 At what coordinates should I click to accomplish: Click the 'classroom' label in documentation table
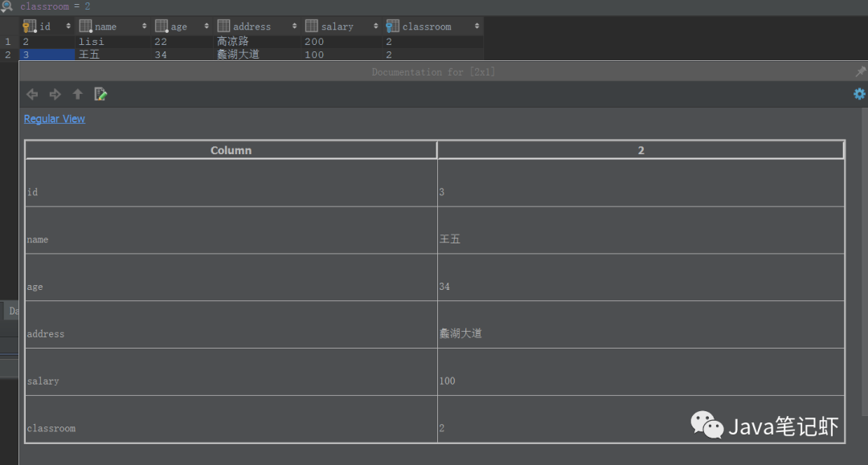point(51,429)
